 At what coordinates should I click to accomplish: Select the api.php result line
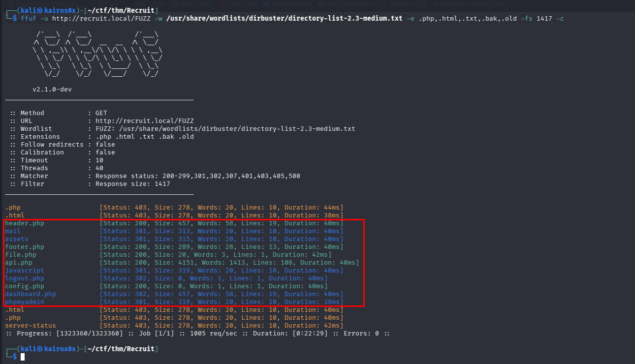point(19,263)
